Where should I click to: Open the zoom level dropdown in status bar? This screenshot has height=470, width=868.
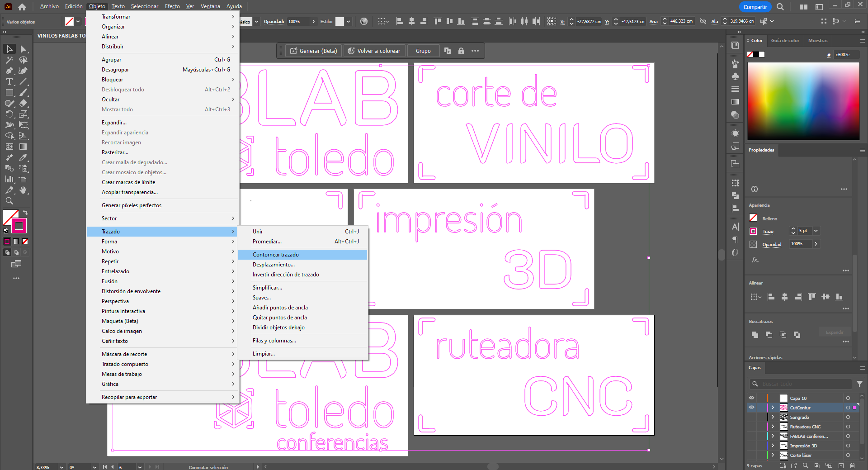coord(61,467)
